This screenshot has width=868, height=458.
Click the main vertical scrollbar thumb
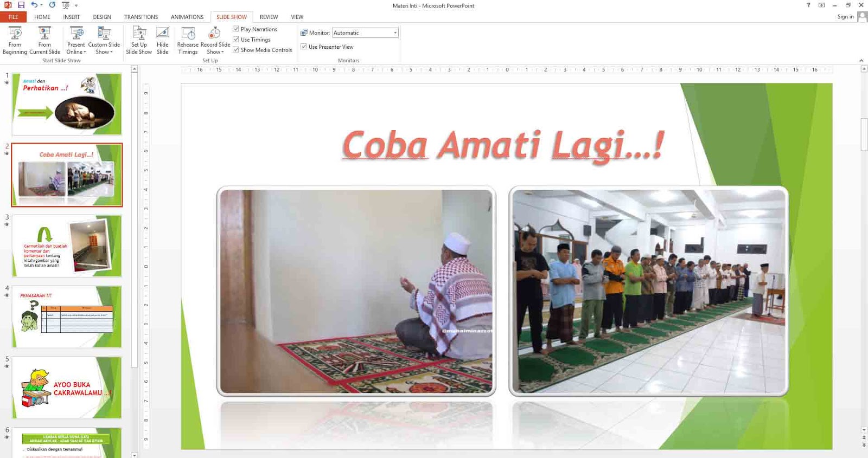tap(864, 134)
